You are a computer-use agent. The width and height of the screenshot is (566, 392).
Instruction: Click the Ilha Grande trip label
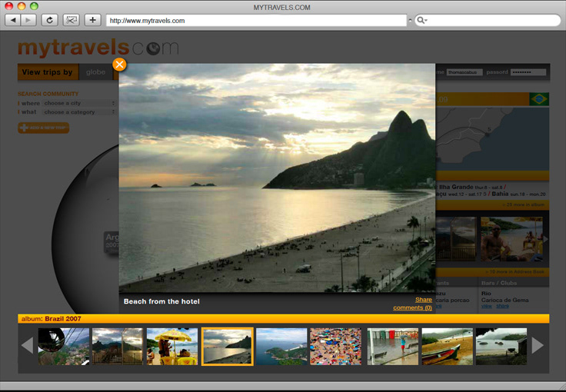[456, 187]
